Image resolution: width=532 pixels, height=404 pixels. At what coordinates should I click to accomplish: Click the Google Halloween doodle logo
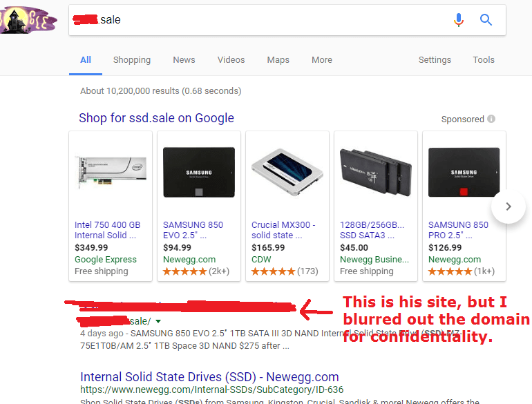click(28, 19)
